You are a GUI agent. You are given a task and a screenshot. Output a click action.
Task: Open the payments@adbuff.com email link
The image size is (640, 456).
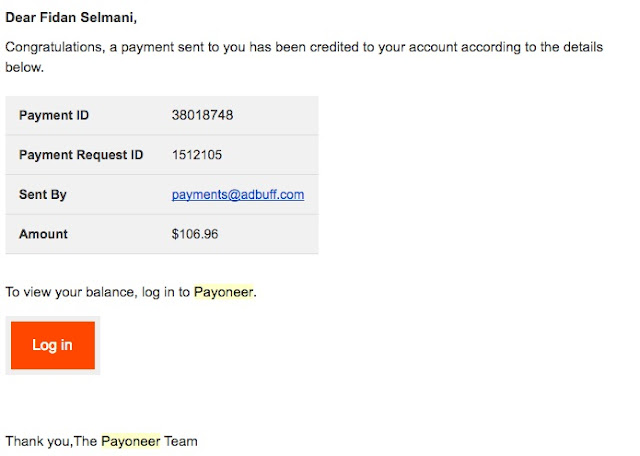238,195
